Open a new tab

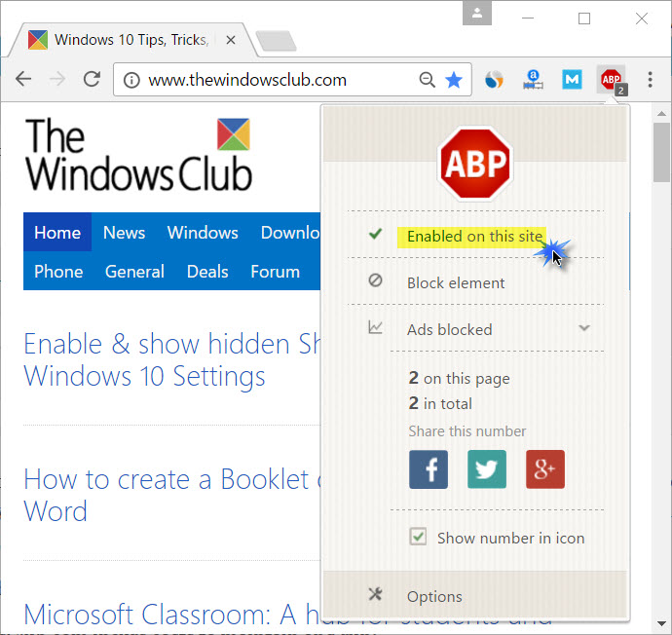coord(276,41)
